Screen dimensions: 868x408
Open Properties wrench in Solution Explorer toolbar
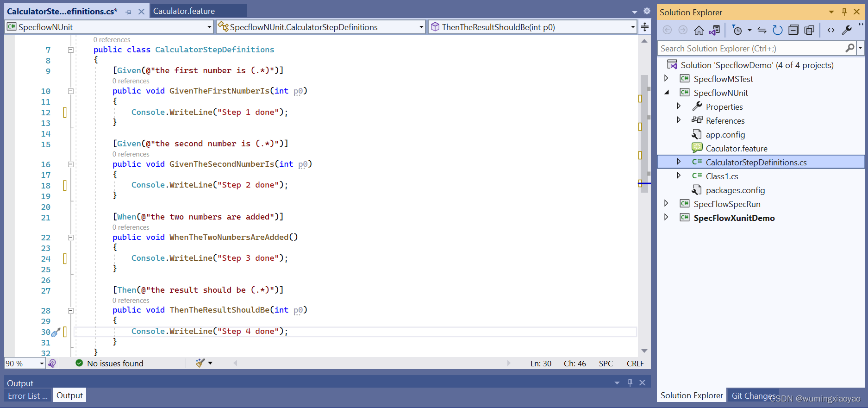(x=847, y=30)
